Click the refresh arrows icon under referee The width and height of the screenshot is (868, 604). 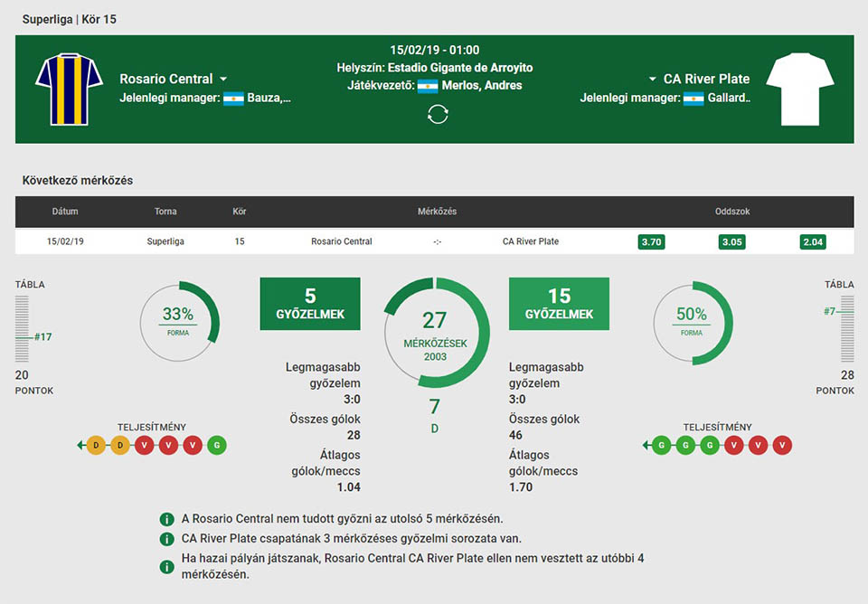[x=438, y=114]
